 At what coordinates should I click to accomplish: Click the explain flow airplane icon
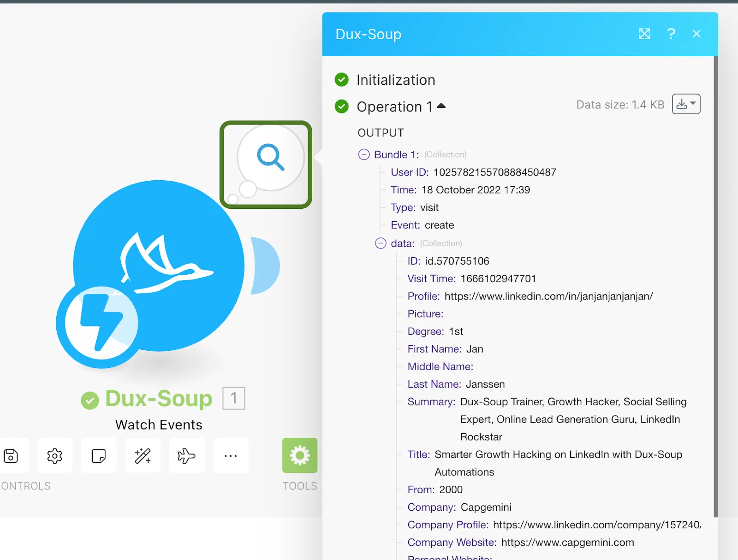187,456
